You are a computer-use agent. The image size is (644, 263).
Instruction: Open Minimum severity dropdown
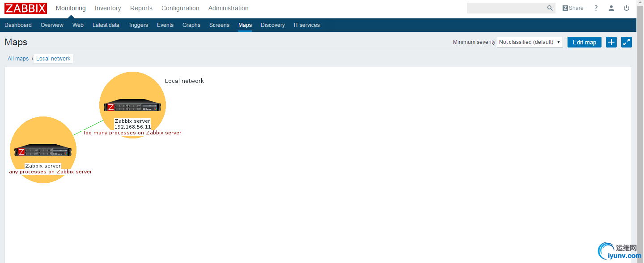[x=530, y=42]
